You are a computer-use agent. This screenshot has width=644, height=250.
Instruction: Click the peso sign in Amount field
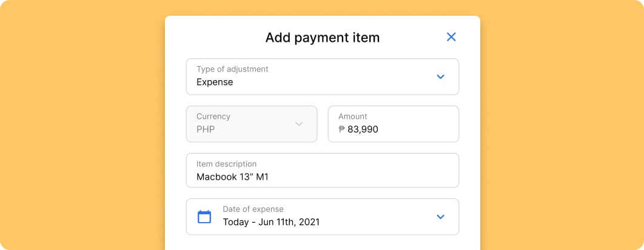(x=342, y=129)
